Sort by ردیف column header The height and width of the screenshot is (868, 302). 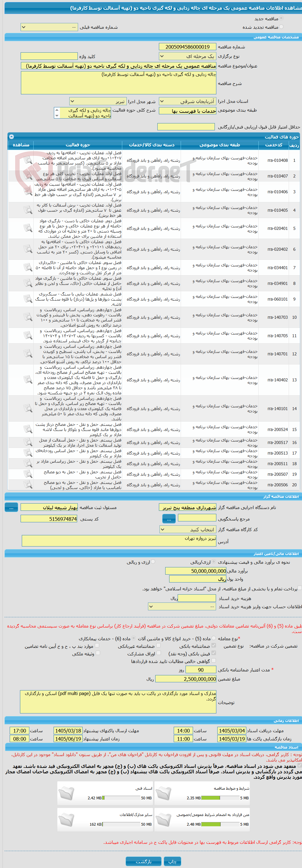294,145
